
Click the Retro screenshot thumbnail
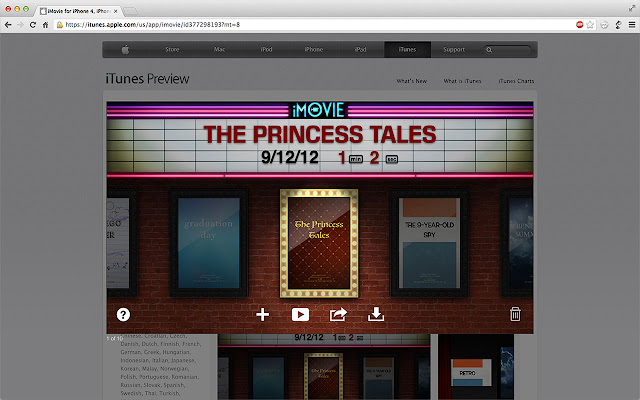coord(476,367)
